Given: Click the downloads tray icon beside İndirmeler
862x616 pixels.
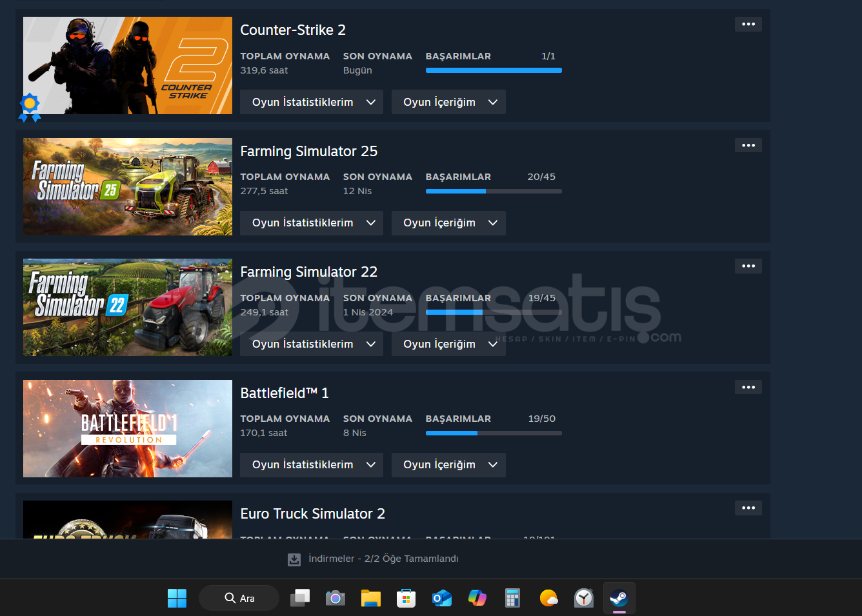Looking at the screenshot, I should [x=294, y=559].
